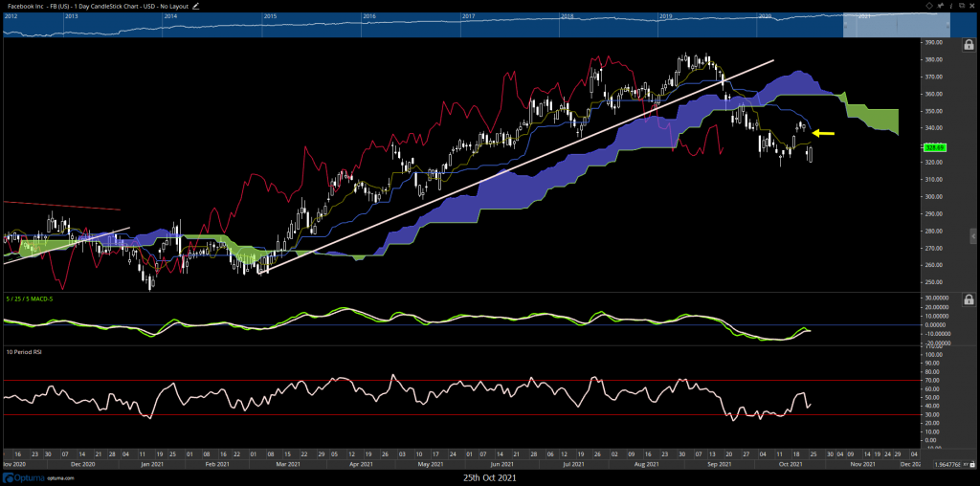Click the Optuma logo link
This screenshot has width=980, height=486.
pyautogui.click(x=25, y=477)
